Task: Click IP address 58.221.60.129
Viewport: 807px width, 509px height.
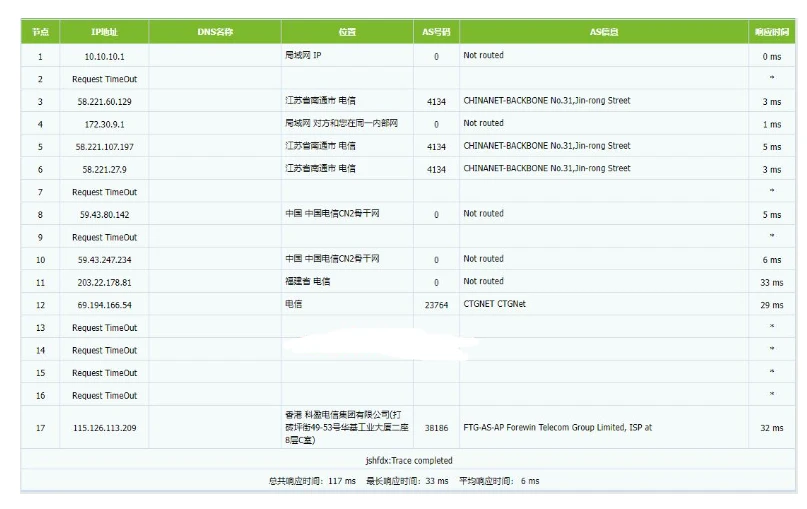Action: (104, 101)
